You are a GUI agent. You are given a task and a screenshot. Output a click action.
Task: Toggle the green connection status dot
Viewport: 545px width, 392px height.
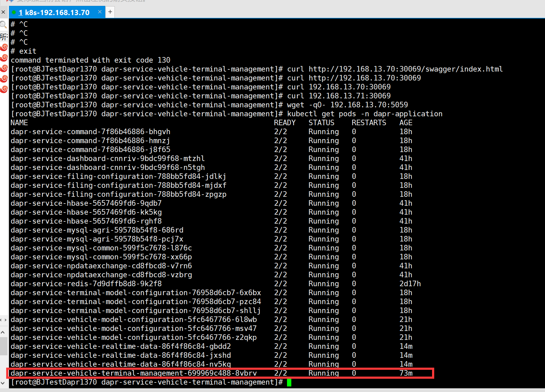pyautogui.click(x=14, y=12)
